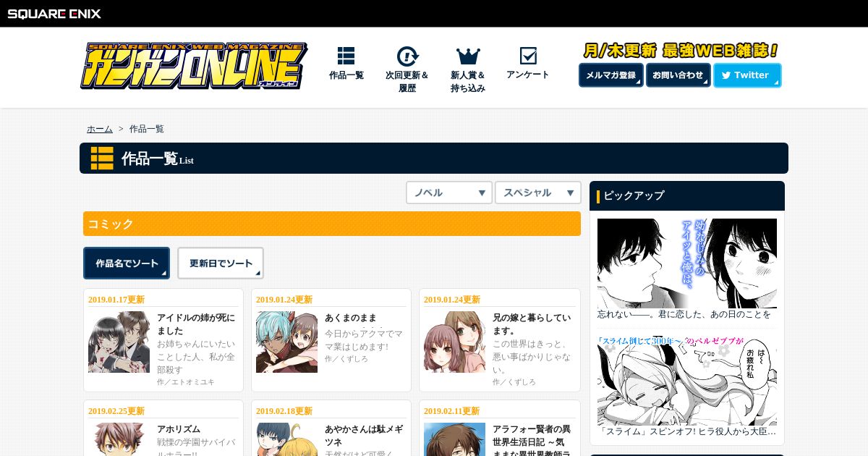Open アホリズム cover thumbnail

click(119, 439)
